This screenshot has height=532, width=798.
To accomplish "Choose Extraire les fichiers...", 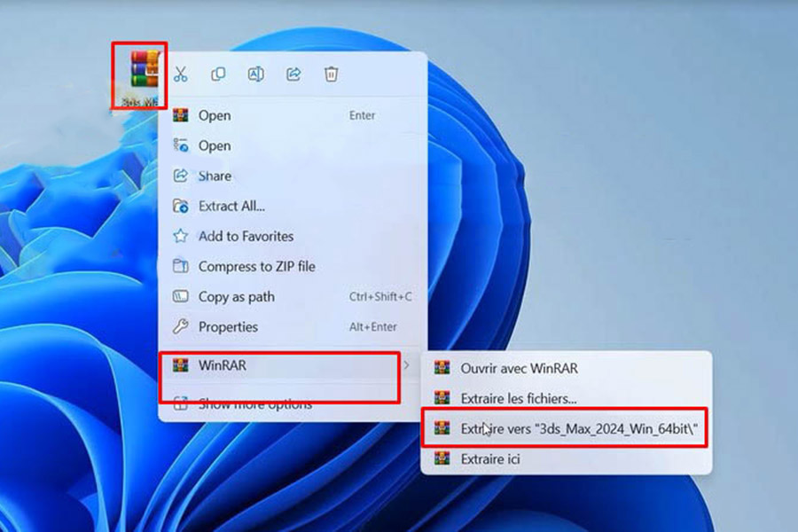I will [518, 398].
